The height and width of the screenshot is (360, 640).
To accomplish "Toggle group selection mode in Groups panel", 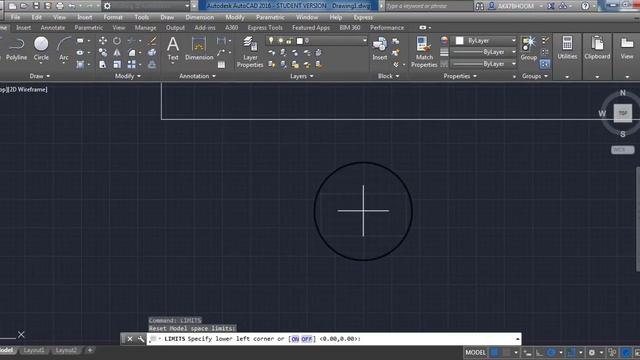I will pyautogui.click(x=545, y=64).
